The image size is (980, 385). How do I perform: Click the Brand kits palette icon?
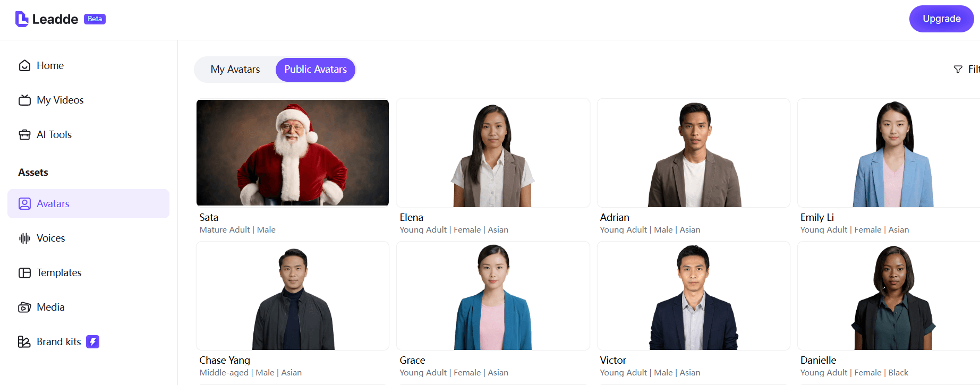(24, 341)
